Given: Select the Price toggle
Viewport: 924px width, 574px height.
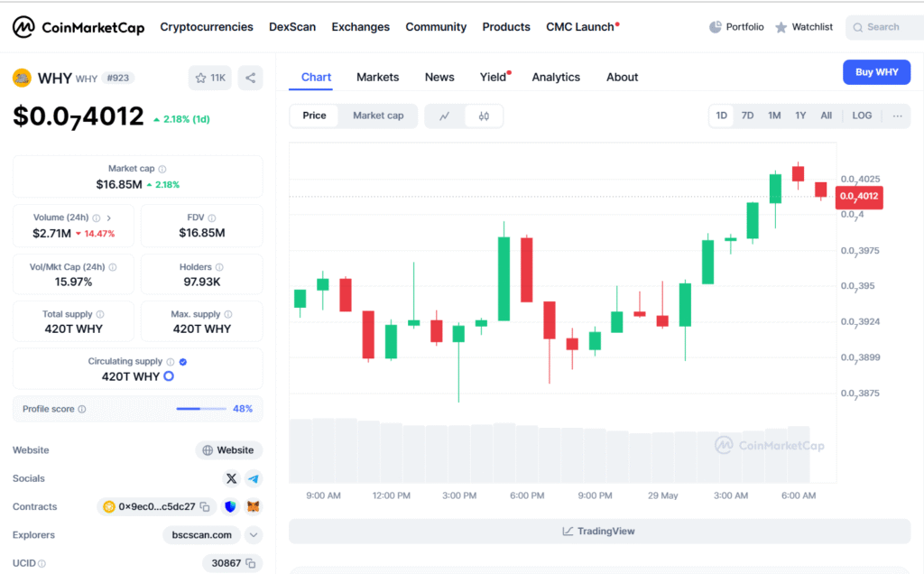Looking at the screenshot, I should (314, 116).
